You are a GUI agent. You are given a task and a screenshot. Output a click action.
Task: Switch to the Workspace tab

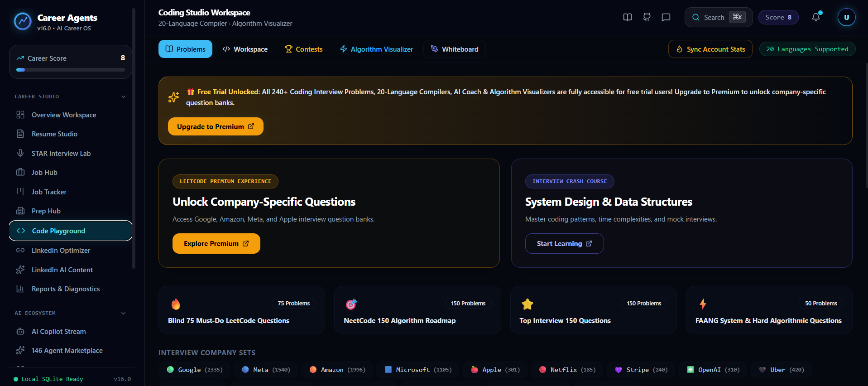[245, 49]
